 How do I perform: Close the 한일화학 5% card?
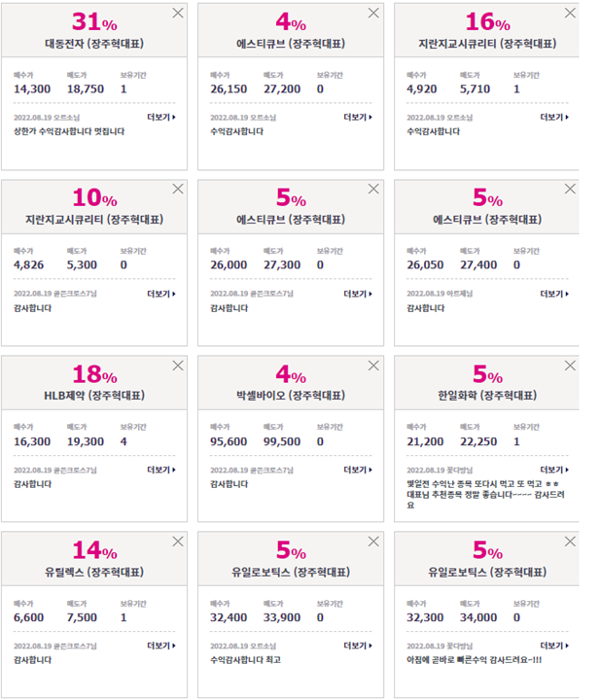pyautogui.click(x=570, y=366)
